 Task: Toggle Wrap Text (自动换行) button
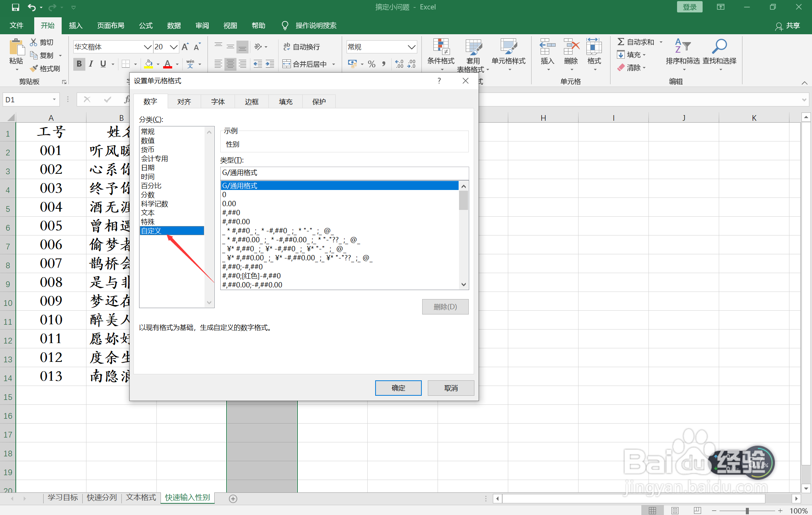301,47
